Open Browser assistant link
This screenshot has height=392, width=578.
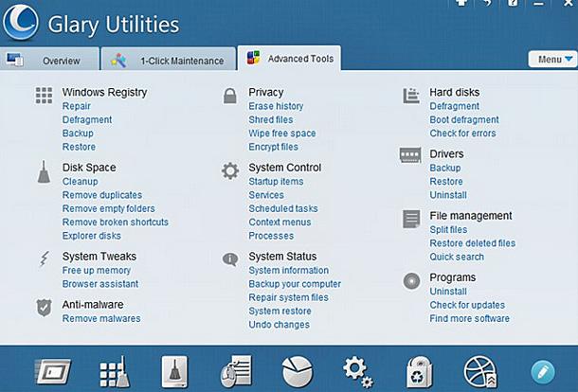coord(100,284)
